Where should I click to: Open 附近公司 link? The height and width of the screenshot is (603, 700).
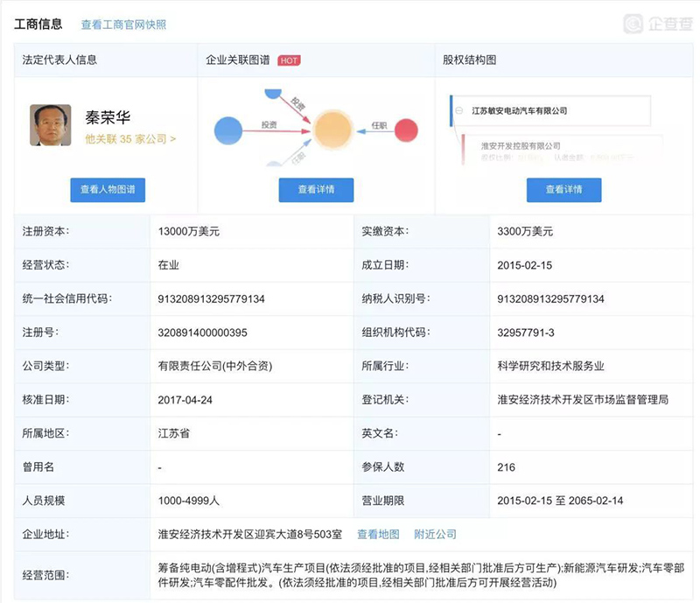[435, 534]
